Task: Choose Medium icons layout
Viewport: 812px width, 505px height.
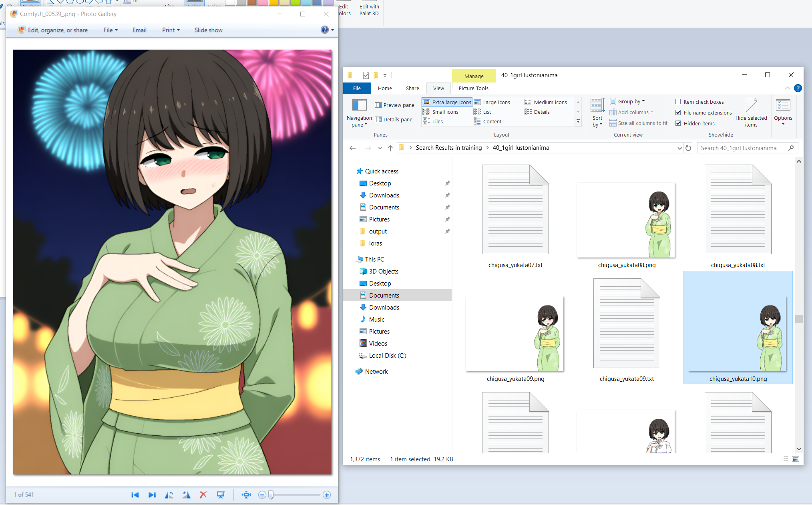Action: 546,102
